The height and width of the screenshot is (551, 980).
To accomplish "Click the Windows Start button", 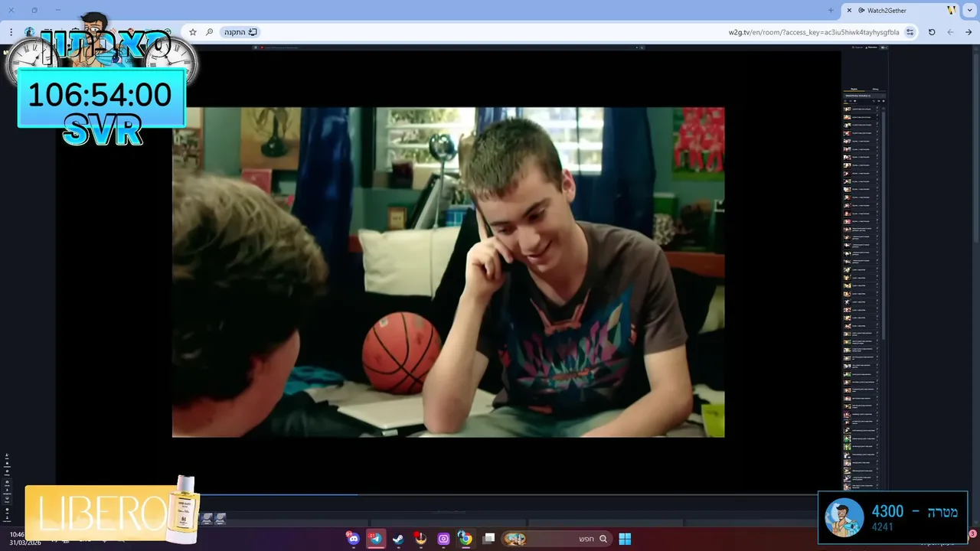I will tap(625, 539).
